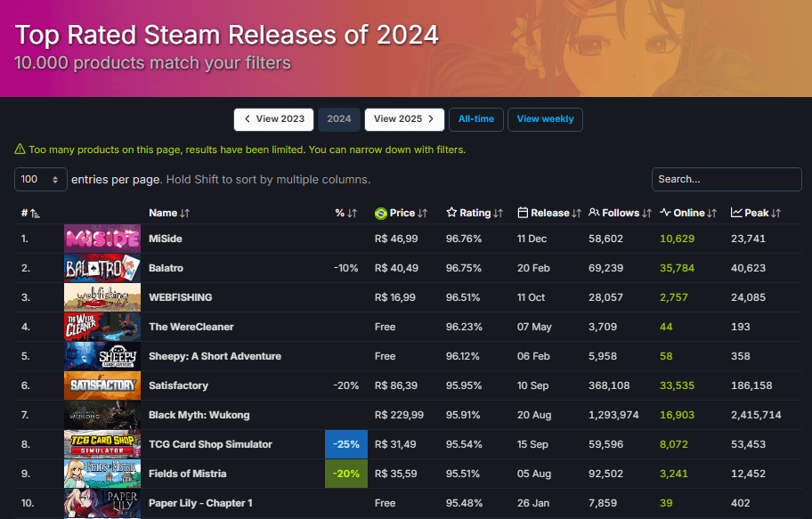
Task: Click the sort arrows next to Name
Action: pos(185,214)
